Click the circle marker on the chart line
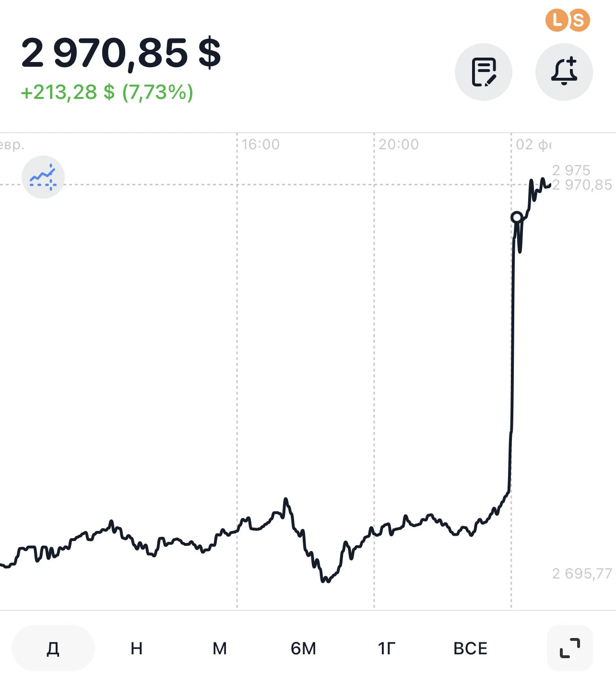Image resolution: width=616 pixels, height=698 pixels. [517, 217]
